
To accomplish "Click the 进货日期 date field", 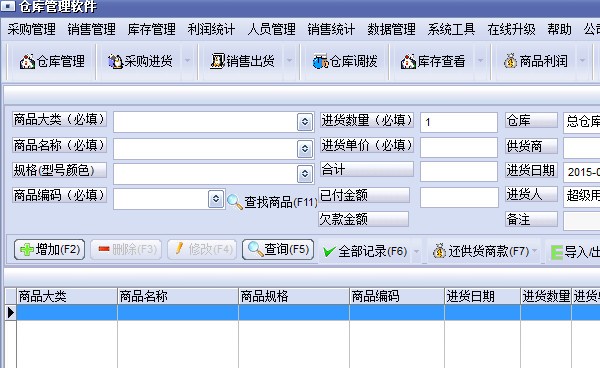I will (582, 172).
